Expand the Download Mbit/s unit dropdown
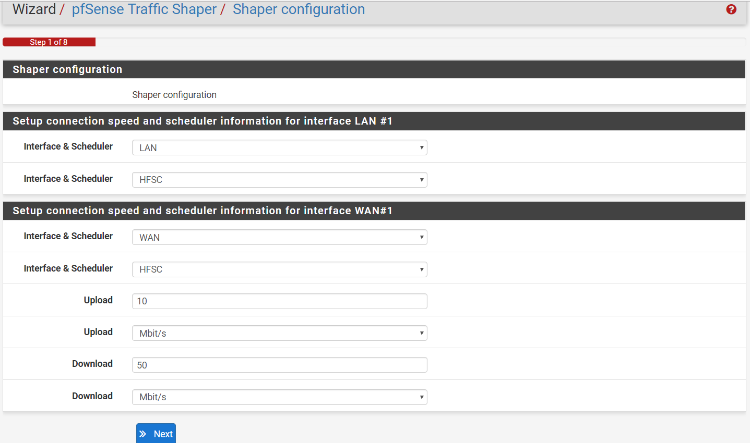 [279, 397]
